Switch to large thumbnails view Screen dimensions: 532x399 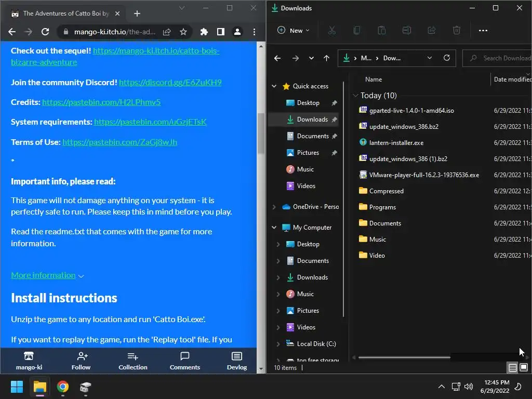coord(524,367)
